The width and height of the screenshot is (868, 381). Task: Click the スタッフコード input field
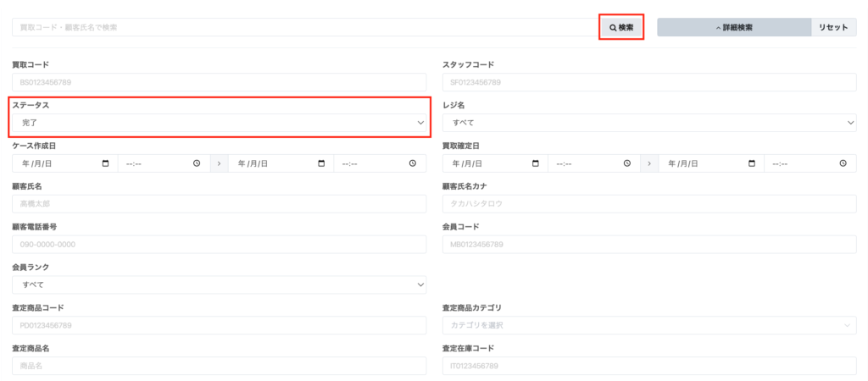[x=649, y=82]
